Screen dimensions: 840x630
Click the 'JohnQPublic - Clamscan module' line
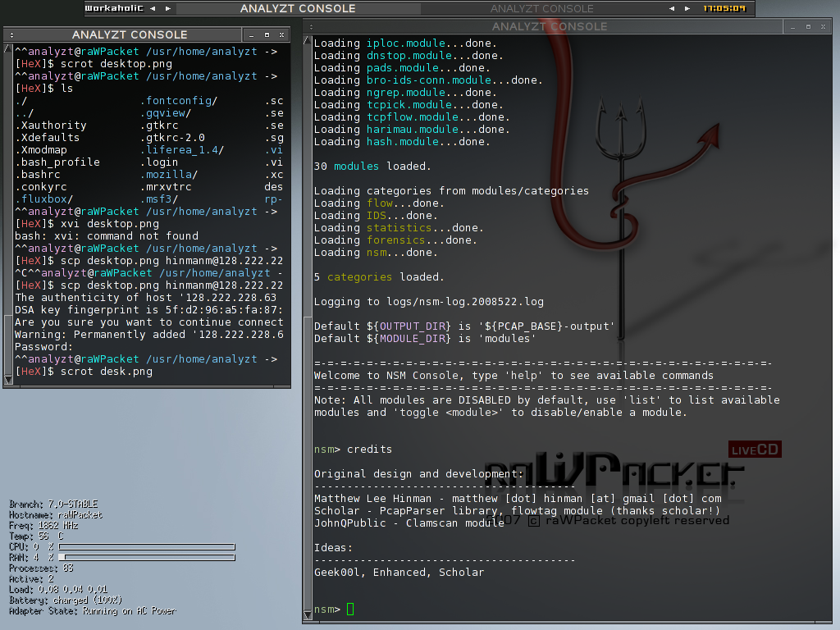click(x=409, y=523)
